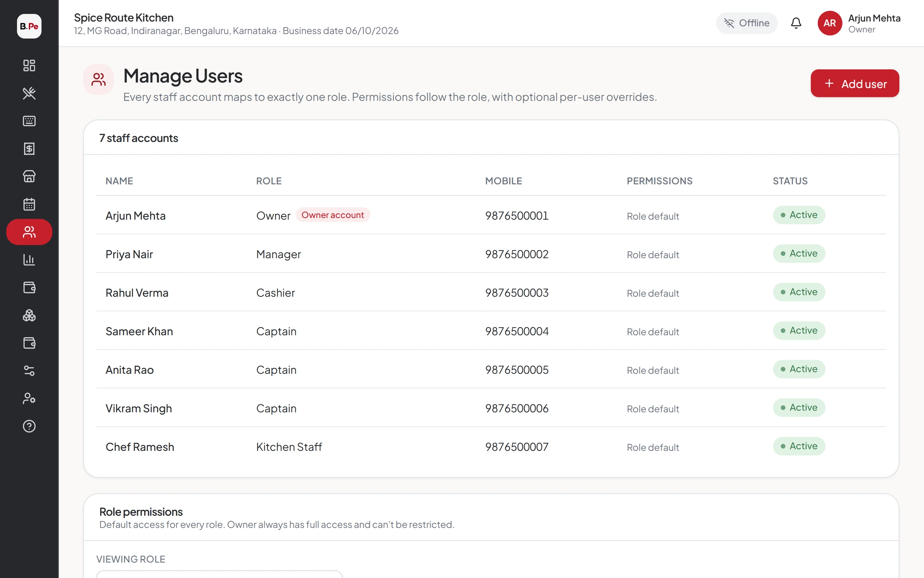Screen dimensions: 924x578
Task: Select the Chef Ramesh row name
Action: pos(140,447)
